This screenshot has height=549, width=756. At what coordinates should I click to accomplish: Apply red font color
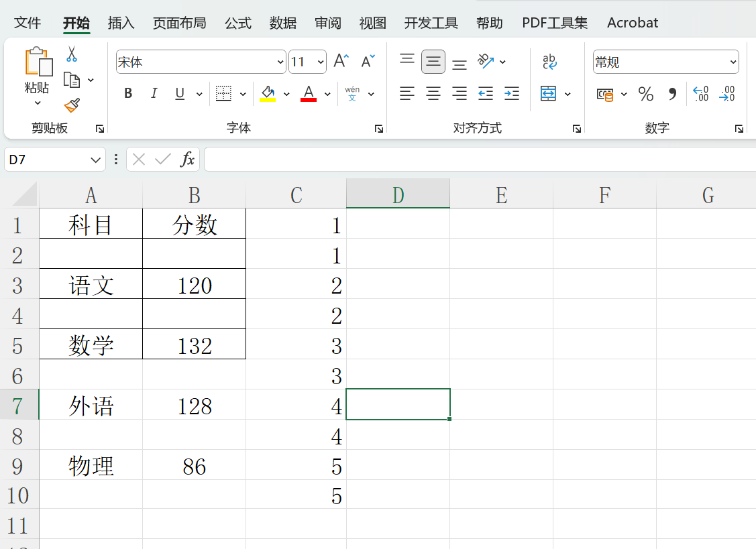tap(309, 93)
